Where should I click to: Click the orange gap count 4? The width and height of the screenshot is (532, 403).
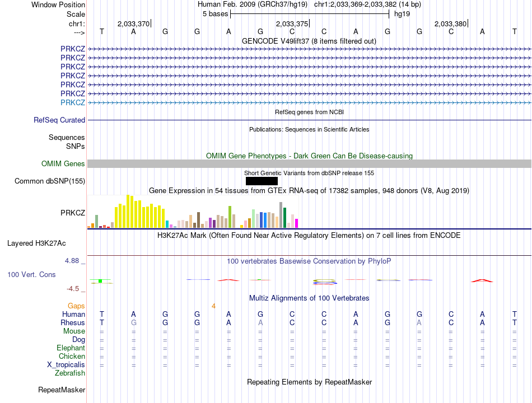coord(213,306)
